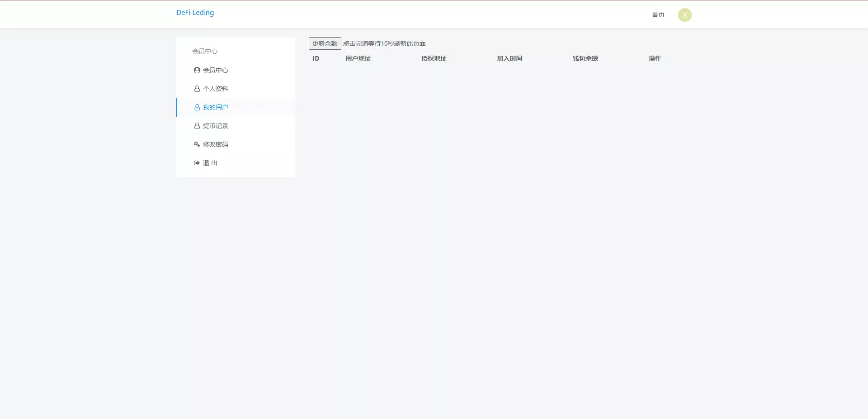Open 修改密码 via the key icon
868x419 pixels.
point(196,144)
